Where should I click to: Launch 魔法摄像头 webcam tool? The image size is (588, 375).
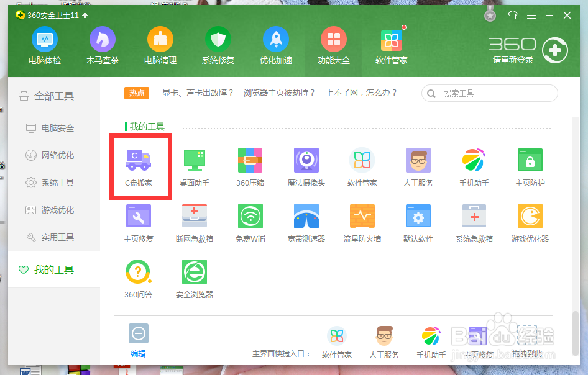pos(306,167)
